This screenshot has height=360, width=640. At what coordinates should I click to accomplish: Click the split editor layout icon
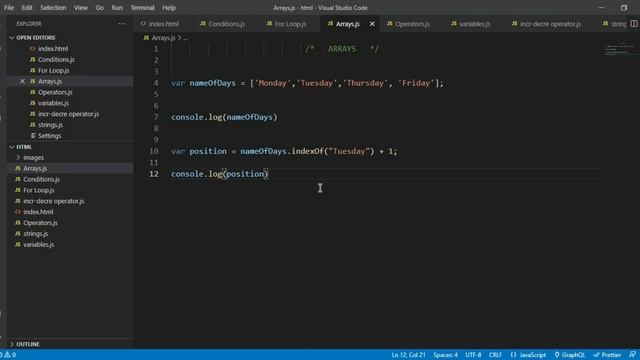pyautogui.click(x=633, y=24)
